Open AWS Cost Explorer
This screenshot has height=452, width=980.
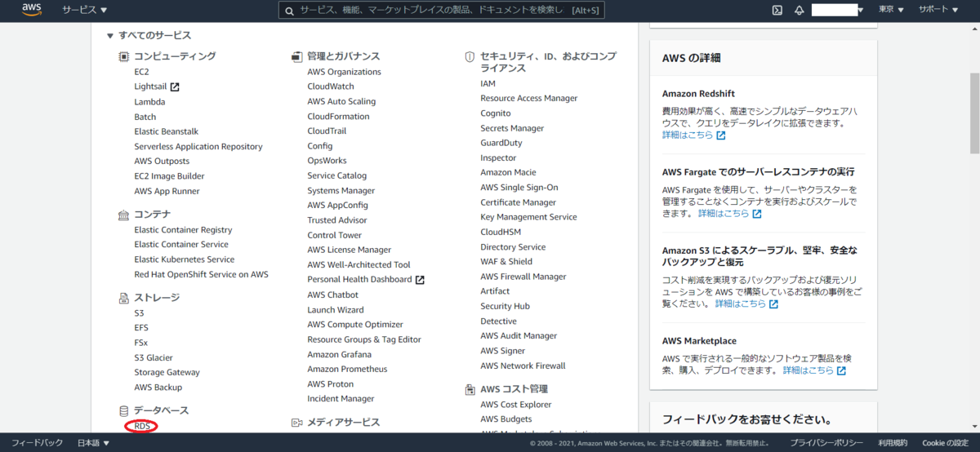(x=515, y=405)
